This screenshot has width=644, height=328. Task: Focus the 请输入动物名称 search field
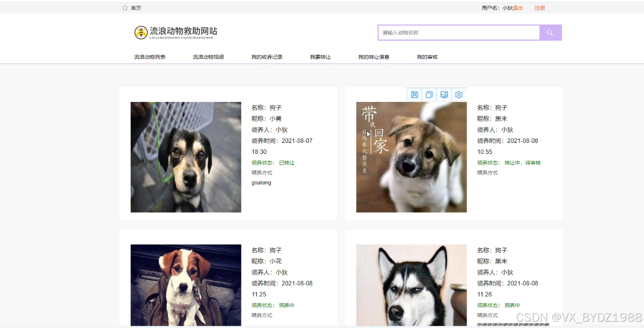pos(459,33)
